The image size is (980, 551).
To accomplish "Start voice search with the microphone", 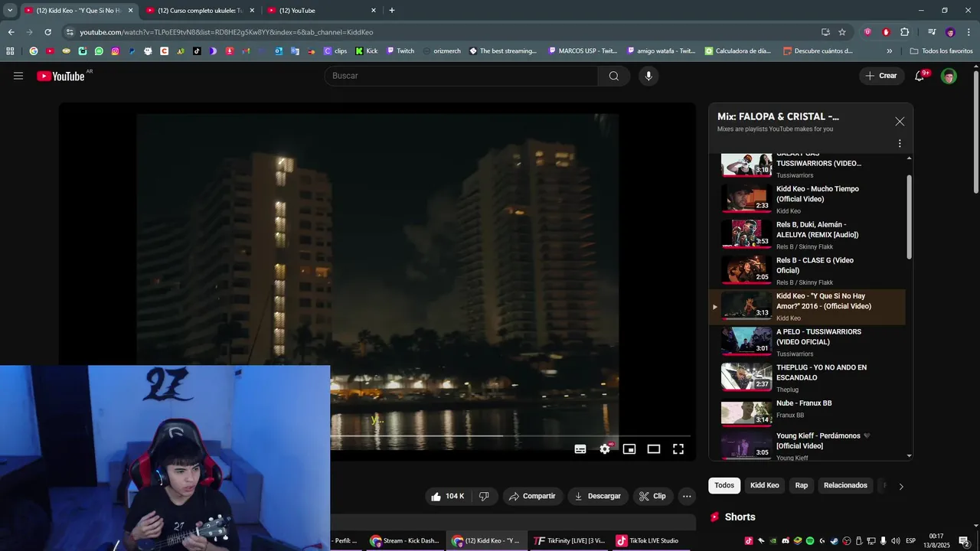I will pos(648,76).
